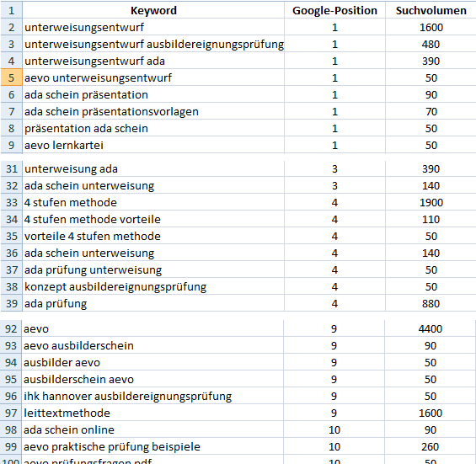The image size is (476, 464).
Task: Click the 'unterweisung ada' cell
Action: pyautogui.click(x=153, y=169)
